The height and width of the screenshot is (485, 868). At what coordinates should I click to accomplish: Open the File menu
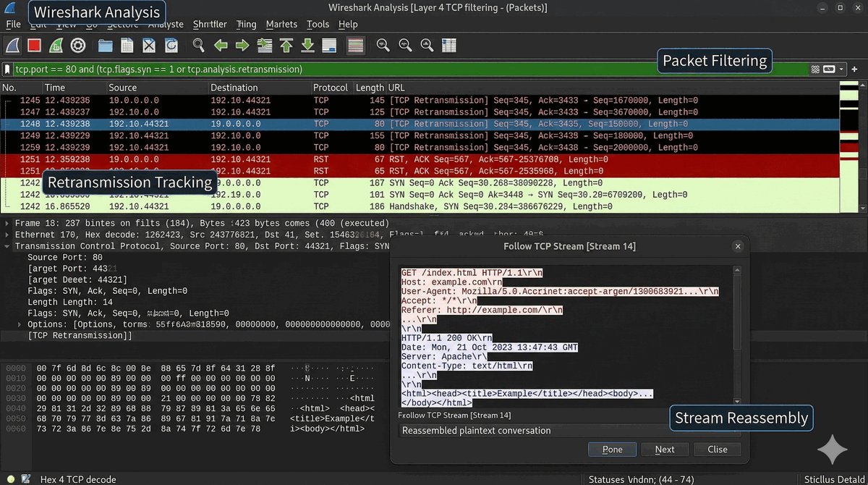pos(13,24)
